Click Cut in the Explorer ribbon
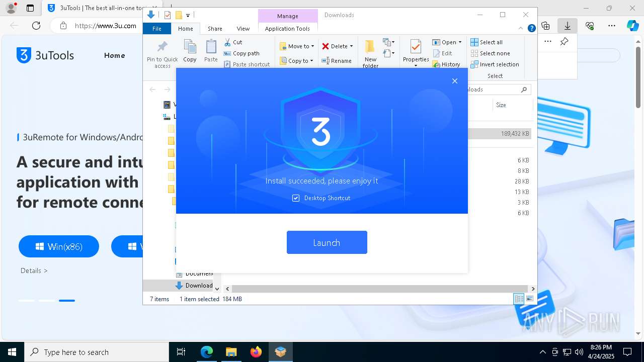The height and width of the screenshot is (362, 644). 233,42
